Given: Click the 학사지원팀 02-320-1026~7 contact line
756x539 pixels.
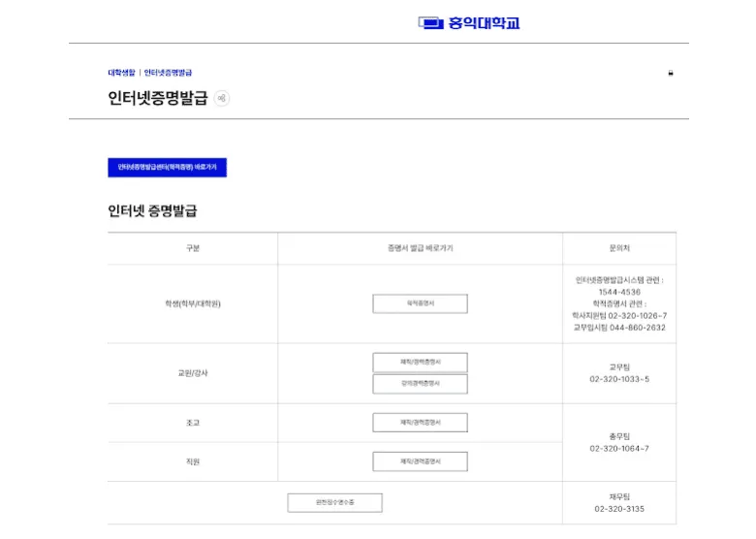Looking at the screenshot, I should click(619, 316).
